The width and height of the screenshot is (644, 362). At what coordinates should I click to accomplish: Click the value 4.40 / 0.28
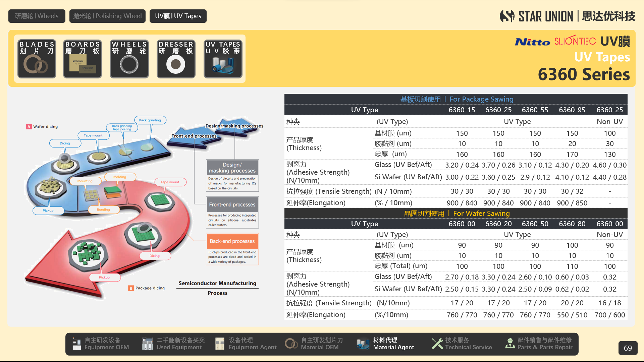[609, 177]
